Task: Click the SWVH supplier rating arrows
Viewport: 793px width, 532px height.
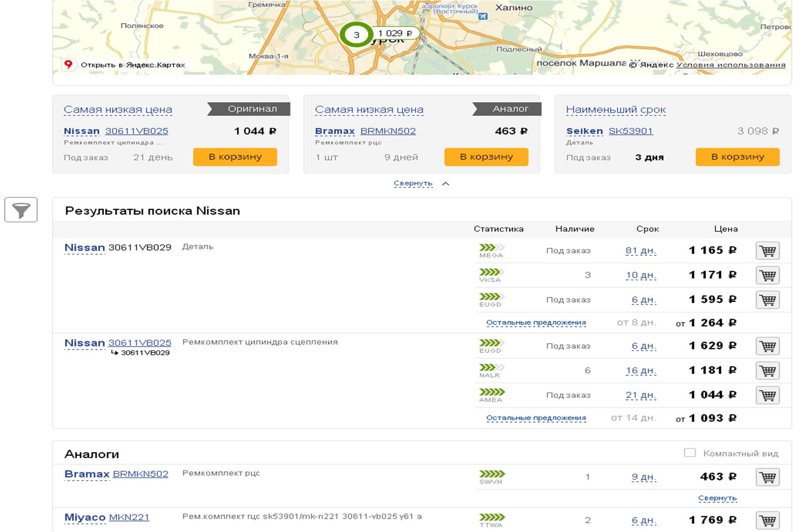Action: pos(492,474)
